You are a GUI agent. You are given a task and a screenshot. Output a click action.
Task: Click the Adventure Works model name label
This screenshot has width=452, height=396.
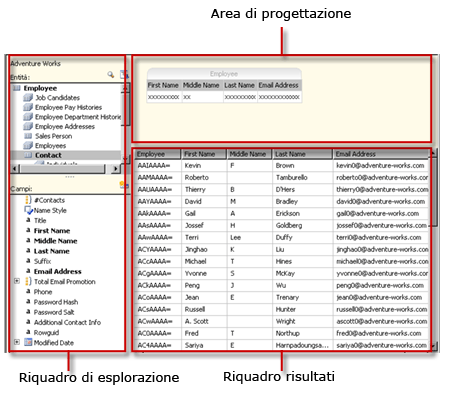pos(35,63)
